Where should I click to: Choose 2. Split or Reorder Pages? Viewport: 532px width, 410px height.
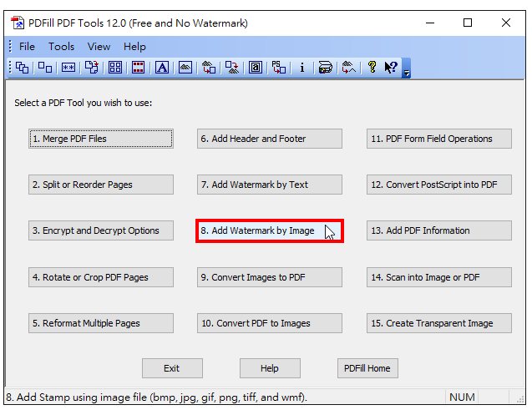(101, 185)
